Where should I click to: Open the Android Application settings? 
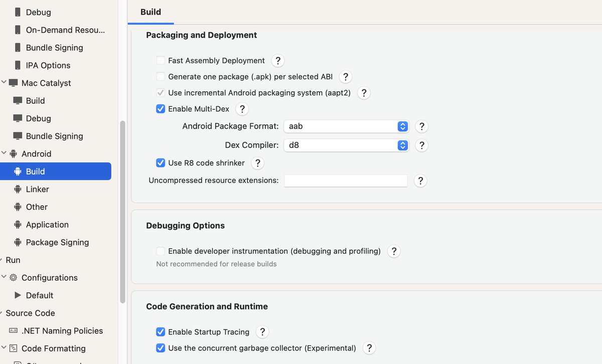(47, 225)
